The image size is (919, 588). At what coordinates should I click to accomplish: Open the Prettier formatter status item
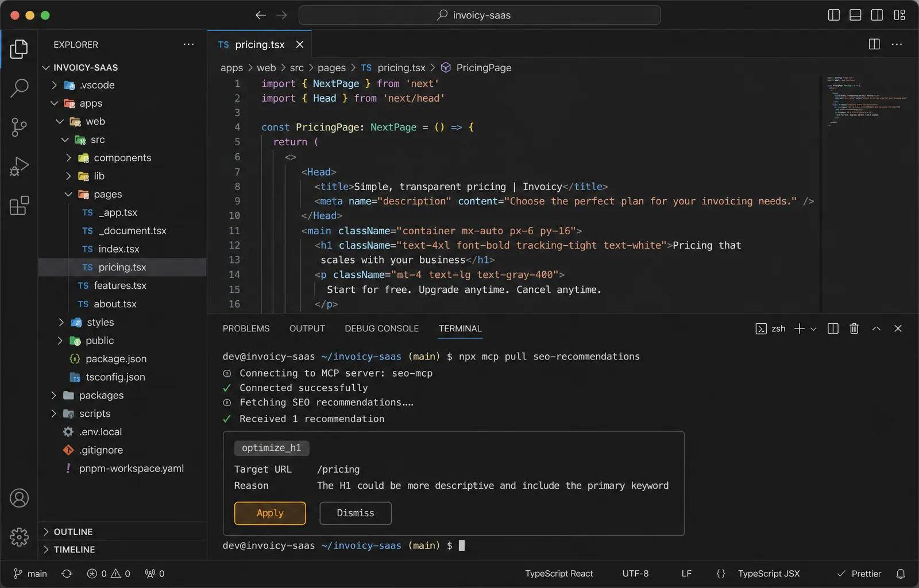pyautogui.click(x=859, y=574)
